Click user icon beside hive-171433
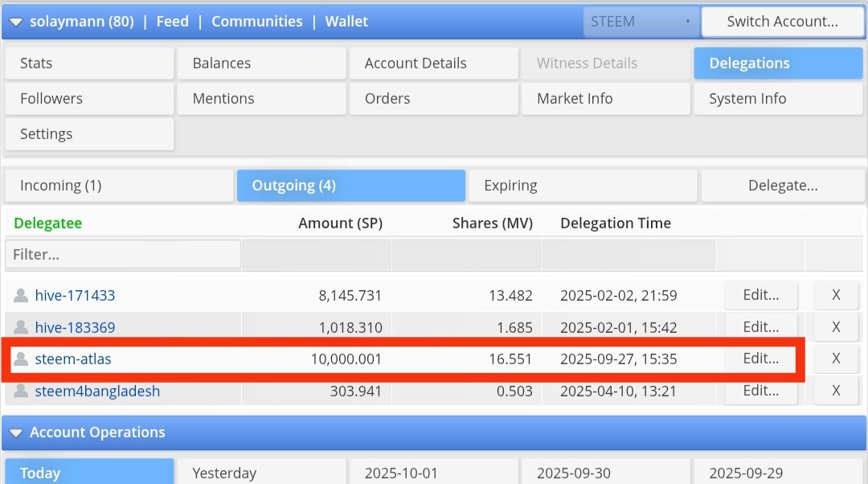 pyautogui.click(x=21, y=296)
